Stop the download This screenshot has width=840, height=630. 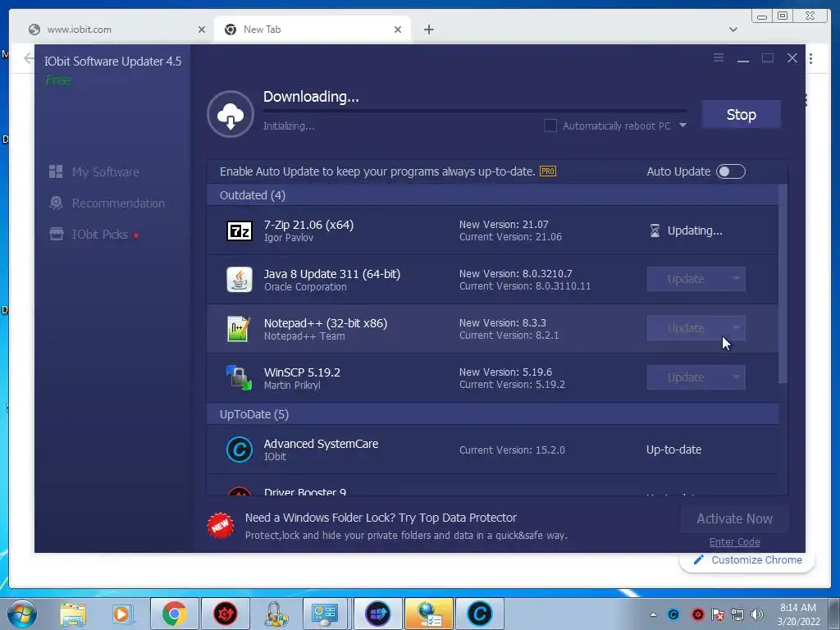[x=742, y=114]
